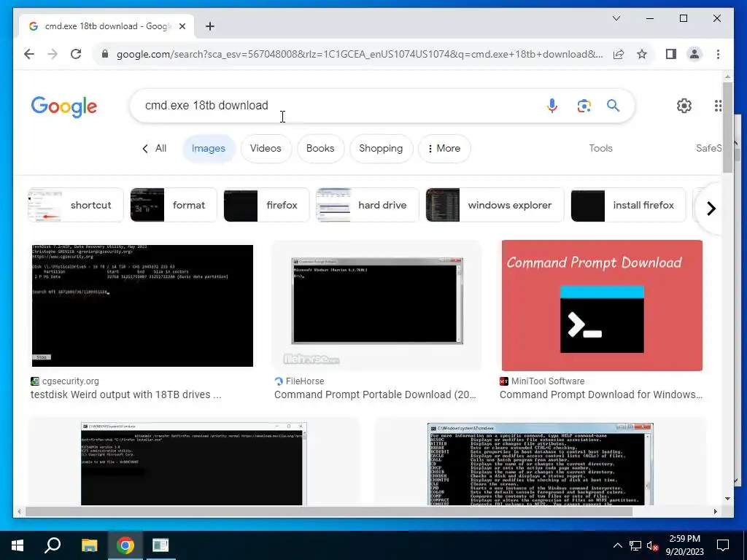The width and height of the screenshot is (747, 560).
Task: Click the browser forward arrow
Action: 53,54
